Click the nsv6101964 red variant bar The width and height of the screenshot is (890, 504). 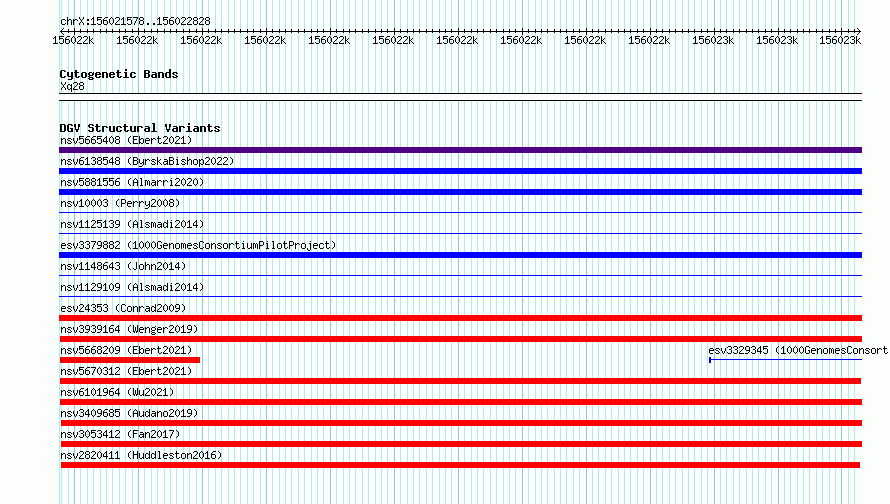pos(460,402)
